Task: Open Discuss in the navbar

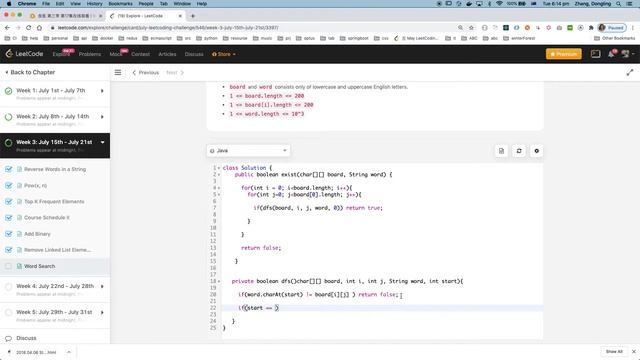Action: (194, 54)
